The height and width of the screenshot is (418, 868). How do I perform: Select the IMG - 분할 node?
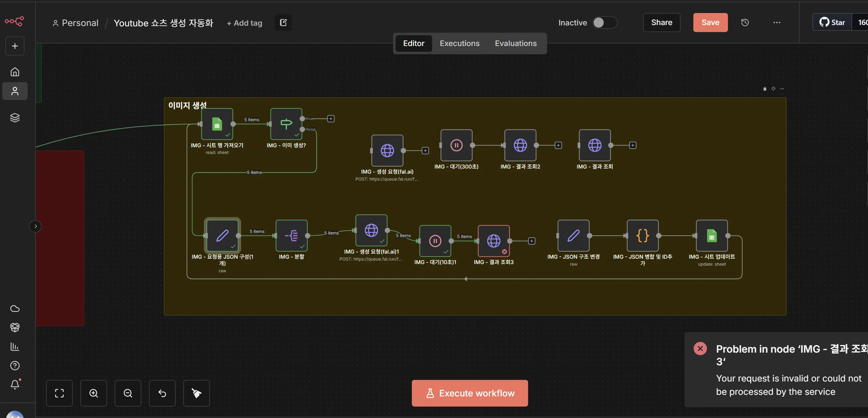click(292, 236)
